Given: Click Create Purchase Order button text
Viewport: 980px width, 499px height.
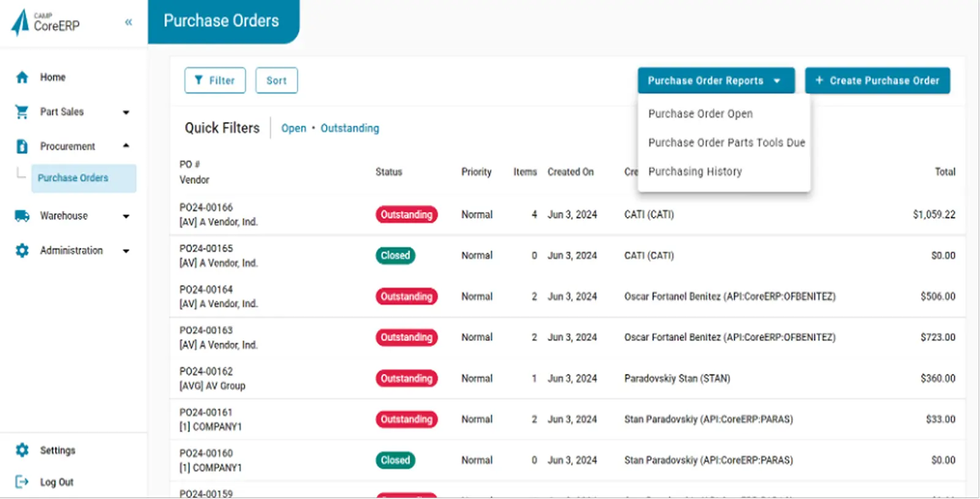Looking at the screenshot, I should coord(884,80).
